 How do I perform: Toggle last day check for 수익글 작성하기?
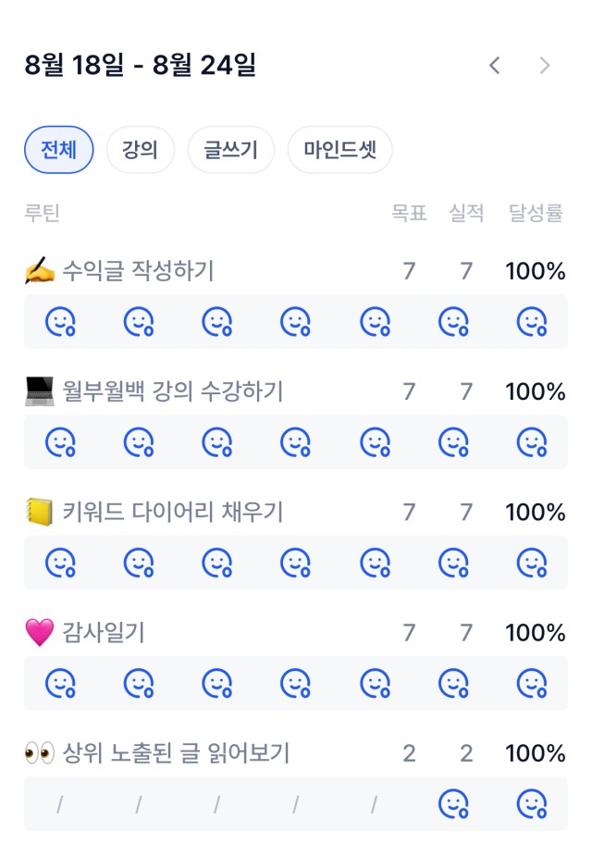pos(531,322)
